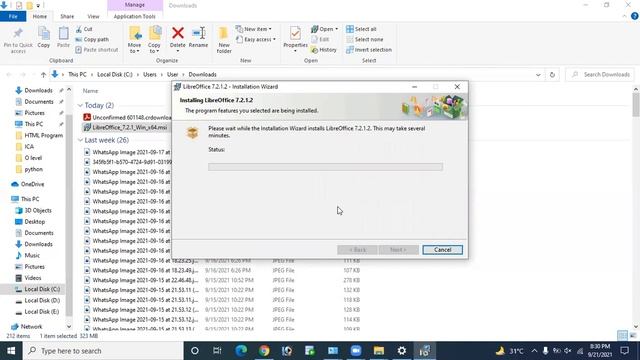Click Paste shortcut in ribbon

coord(97,50)
